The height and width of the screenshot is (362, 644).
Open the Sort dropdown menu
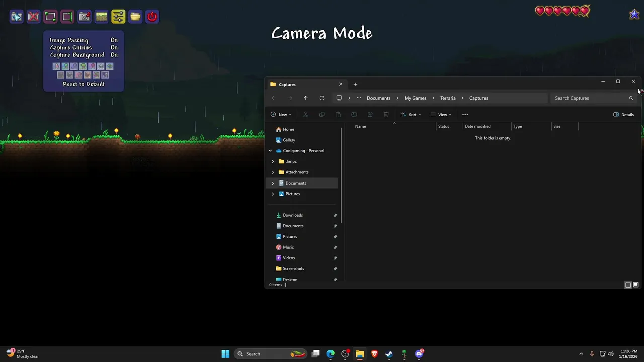(x=411, y=114)
